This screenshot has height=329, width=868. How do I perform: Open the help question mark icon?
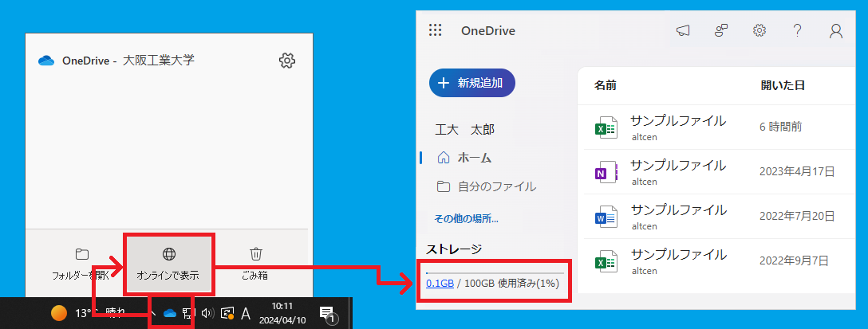(x=797, y=31)
